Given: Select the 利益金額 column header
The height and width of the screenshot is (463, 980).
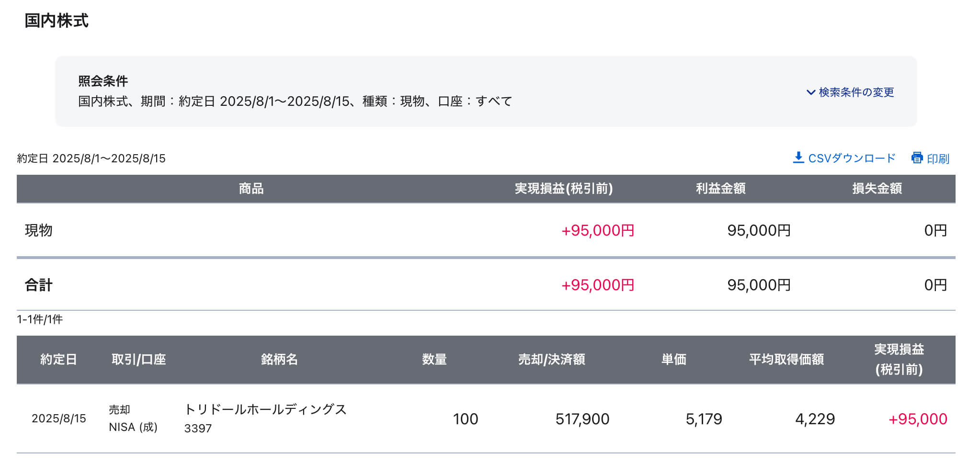Looking at the screenshot, I should (720, 189).
